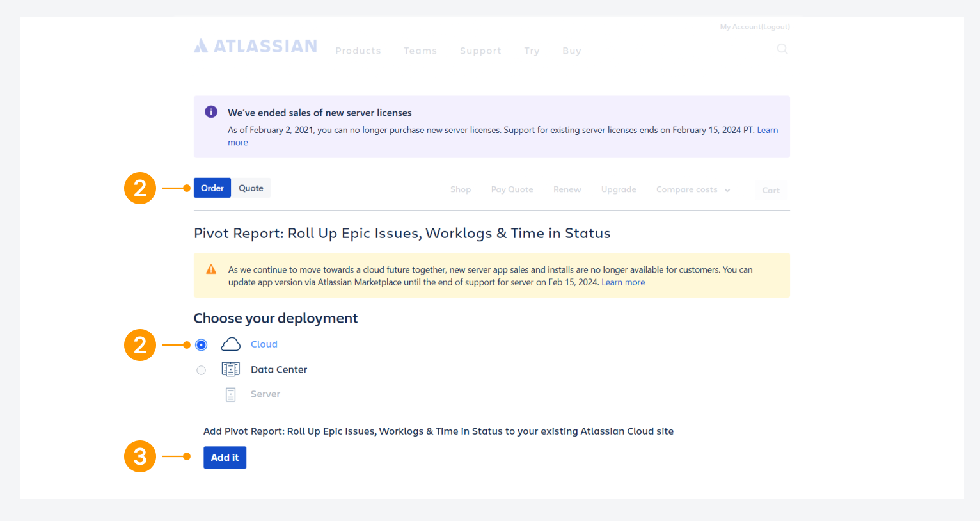Viewport: 980px width, 521px height.
Task: Click the Pivot Report page title
Action: click(402, 234)
